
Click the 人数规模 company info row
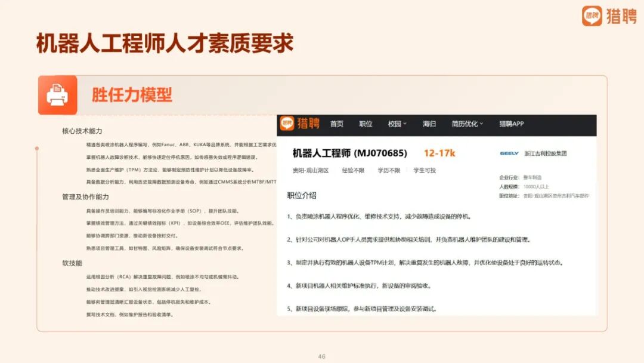tap(524, 187)
